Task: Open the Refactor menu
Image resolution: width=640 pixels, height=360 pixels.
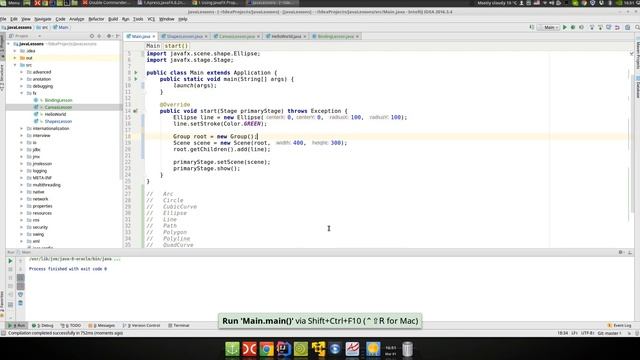Action: coord(96,19)
